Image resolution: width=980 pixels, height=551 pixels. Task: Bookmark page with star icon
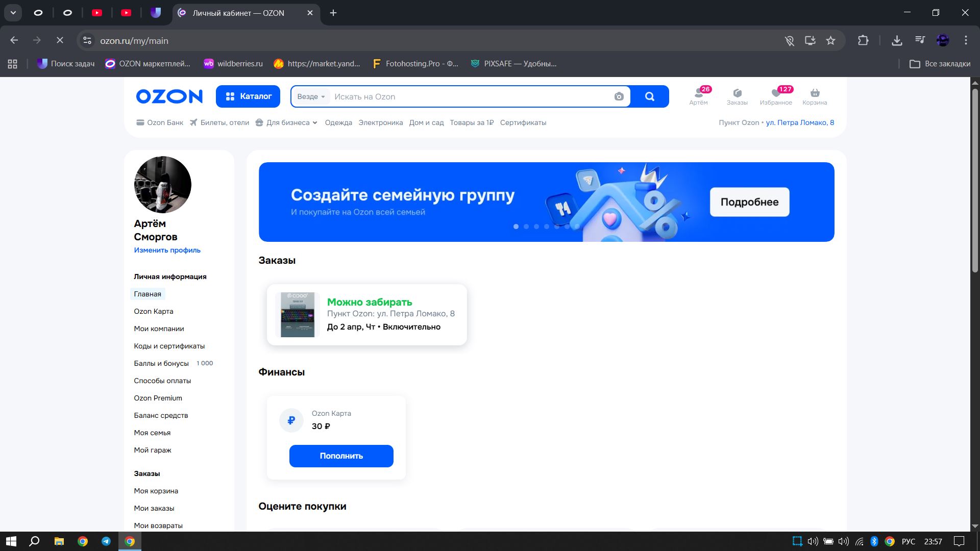(x=830, y=41)
